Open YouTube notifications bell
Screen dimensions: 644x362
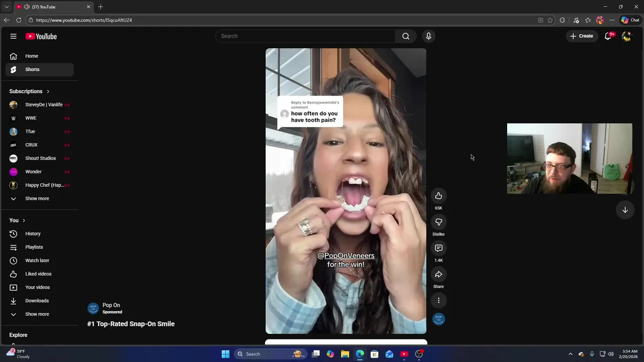click(x=608, y=36)
